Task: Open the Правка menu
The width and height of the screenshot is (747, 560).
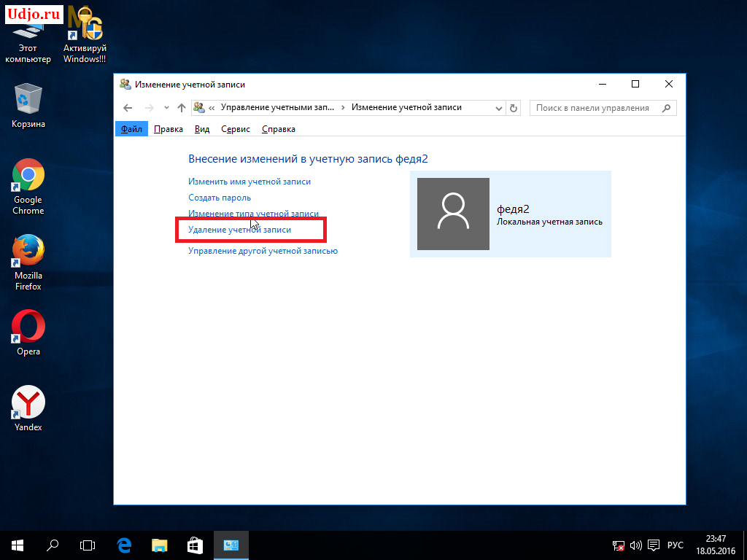Action: point(169,129)
